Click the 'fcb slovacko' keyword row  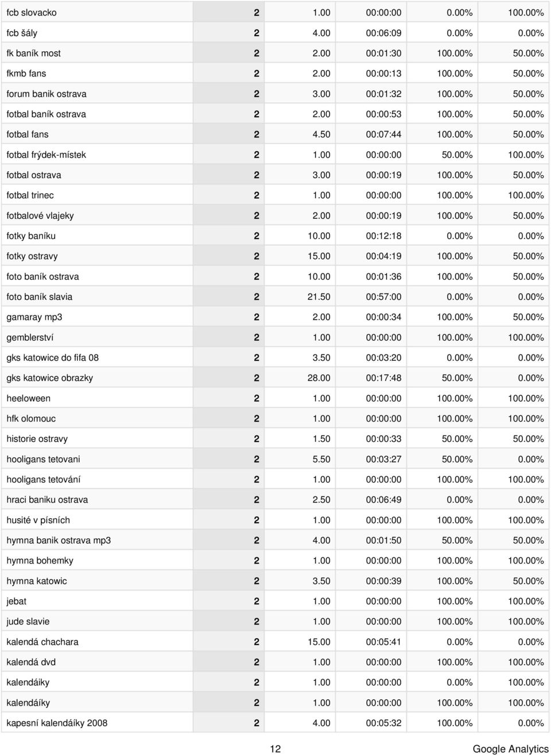[x=275, y=12]
